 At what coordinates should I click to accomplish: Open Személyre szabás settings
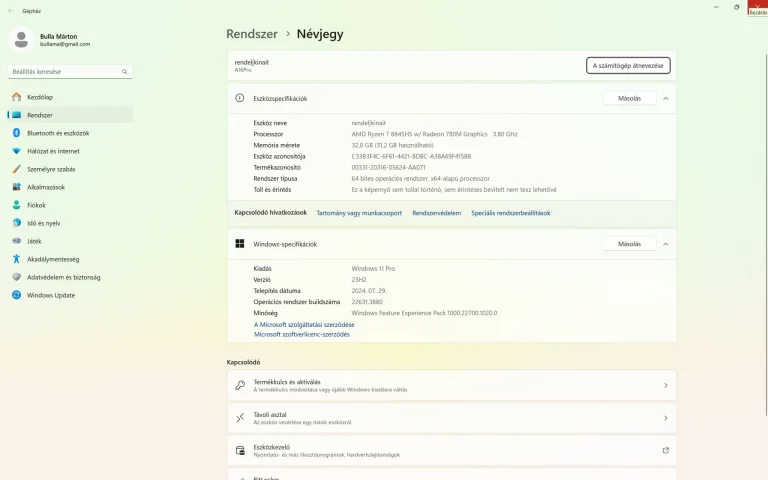pos(70,169)
